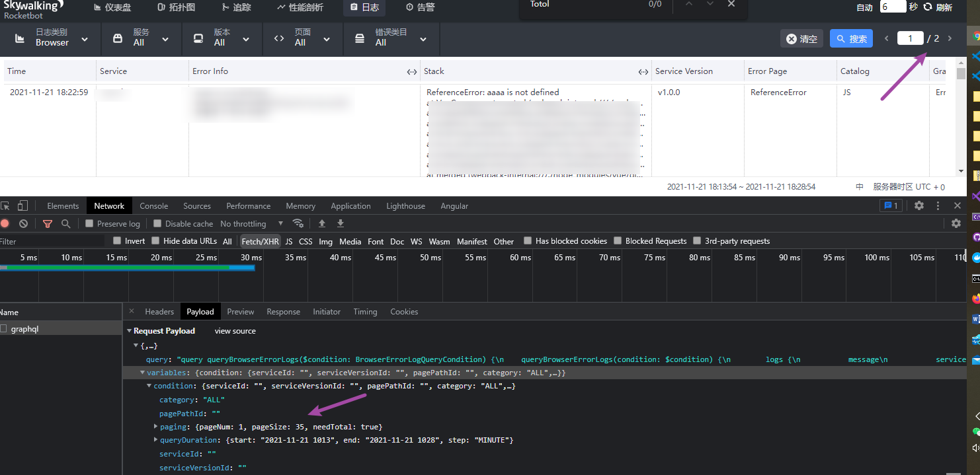This screenshot has width=980, height=475.
Task: Jump to previous find result arrow
Action: coord(689,4)
